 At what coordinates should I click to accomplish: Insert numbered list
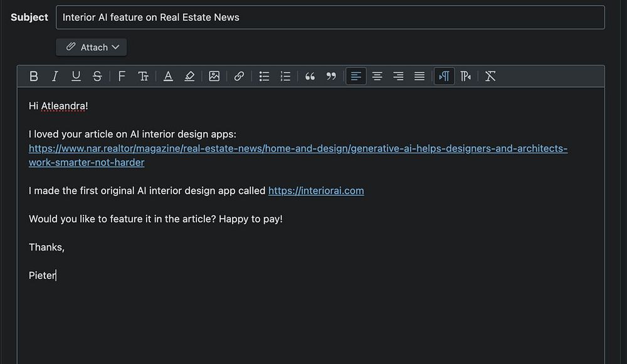pos(285,76)
